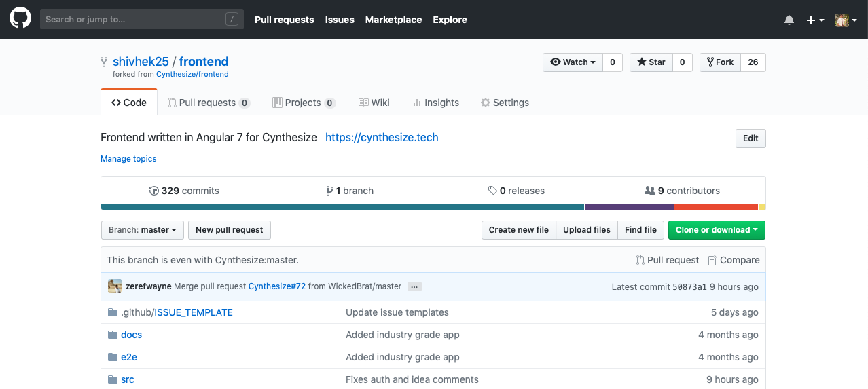Click the teal language bar segment
This screenshot has height=389, width=868.
342,207
